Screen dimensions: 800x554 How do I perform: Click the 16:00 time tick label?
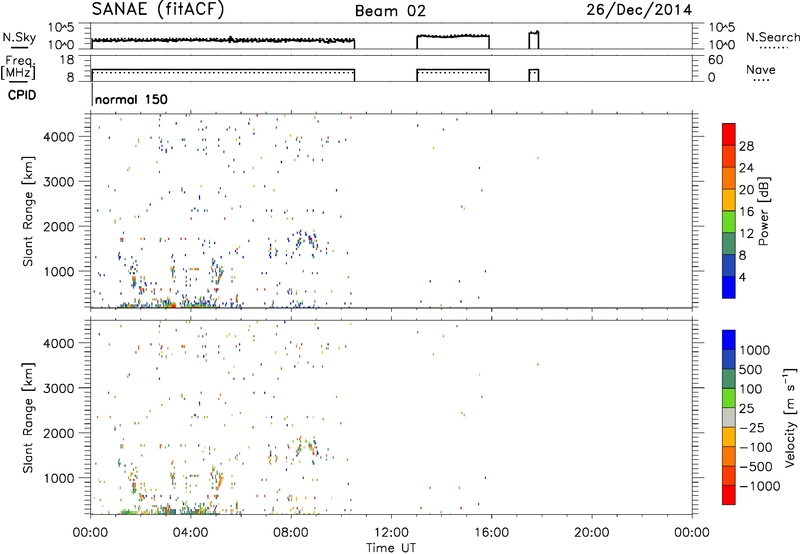click(x=491, y=533)
